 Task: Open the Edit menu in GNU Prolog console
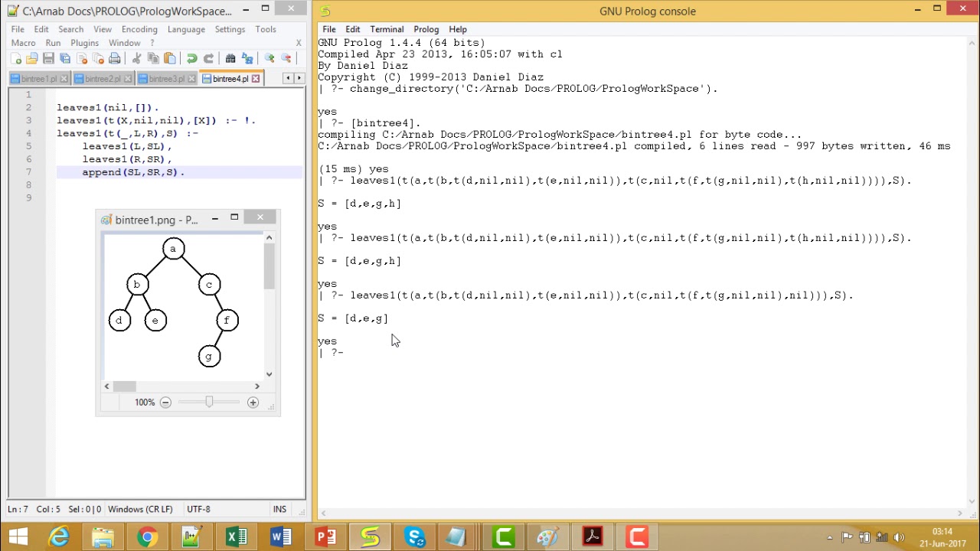tap(352, 29)
